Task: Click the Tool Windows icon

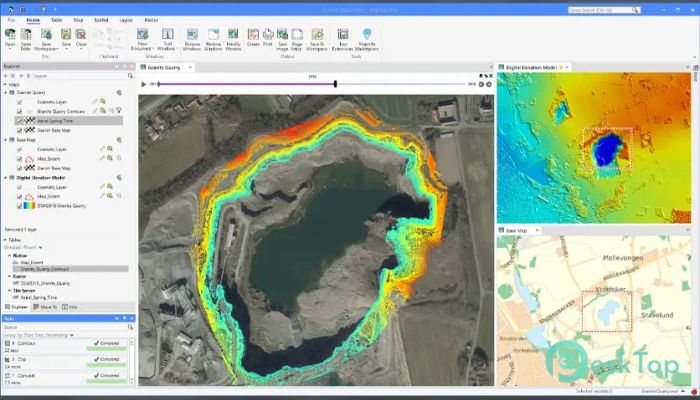Action: [x=168, y=35]
